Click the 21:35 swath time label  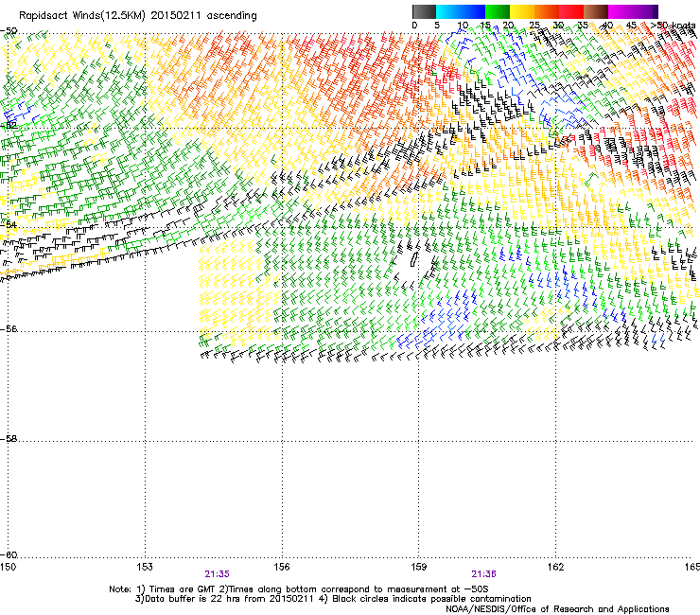pyautogui.click(x=217, y=574)
